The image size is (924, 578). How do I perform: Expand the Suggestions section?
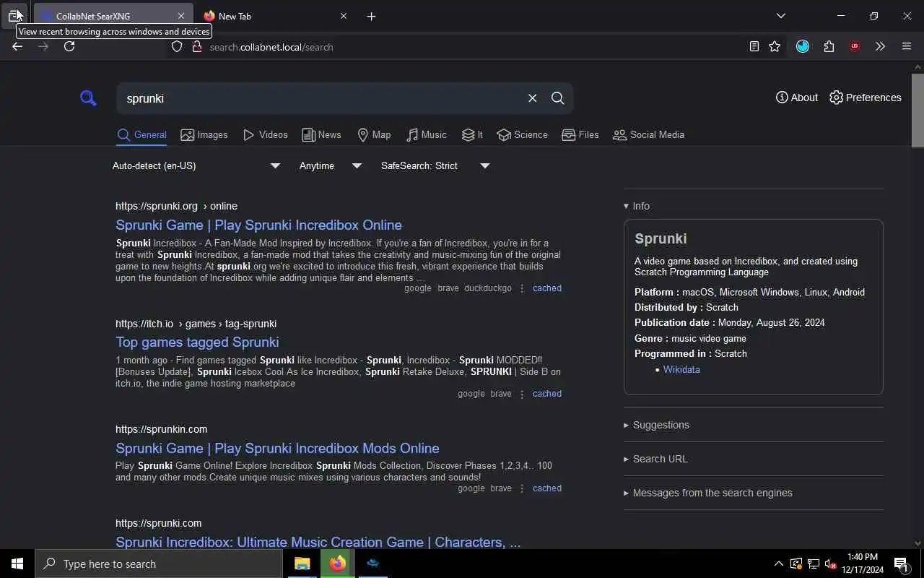(x=656, y=425)
